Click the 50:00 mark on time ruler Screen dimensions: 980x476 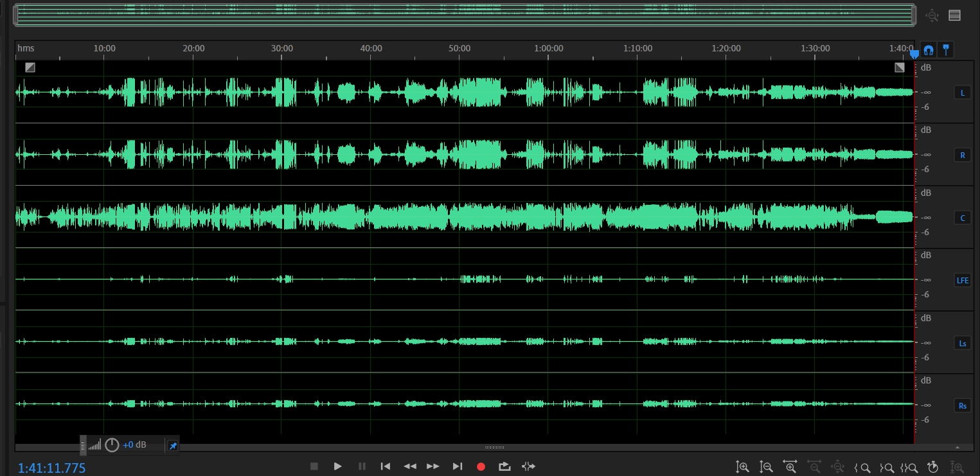(459, 48)
